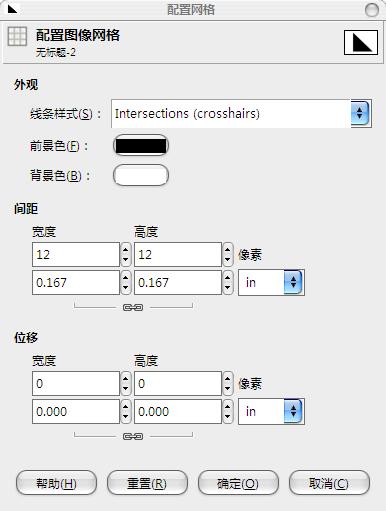Click the image thumbnail in the header
This screenshot has width=386, height=511.
click(361, 42)
